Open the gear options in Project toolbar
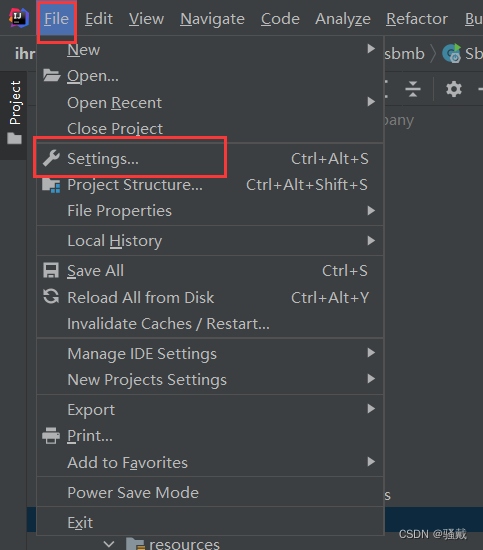This screenshot has height=550, width=483. pos(454,89)
